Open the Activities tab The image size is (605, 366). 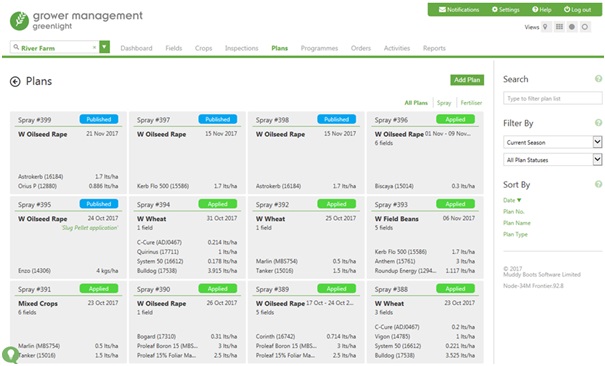click(397, 48)
